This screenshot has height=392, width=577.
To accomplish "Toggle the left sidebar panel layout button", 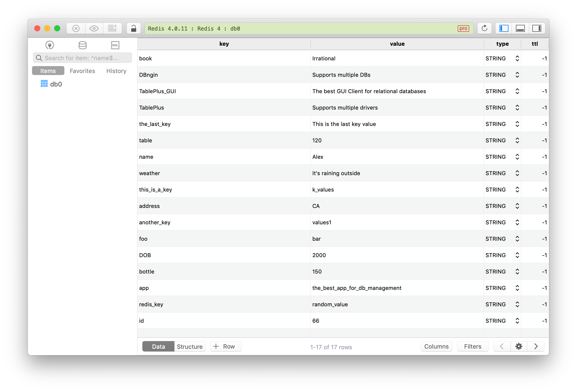I will [x=503, y=28].
